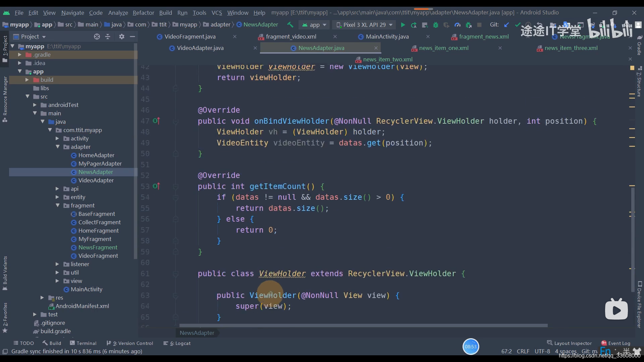Hide the Project panel with minus icon

[x=132, y=37]
